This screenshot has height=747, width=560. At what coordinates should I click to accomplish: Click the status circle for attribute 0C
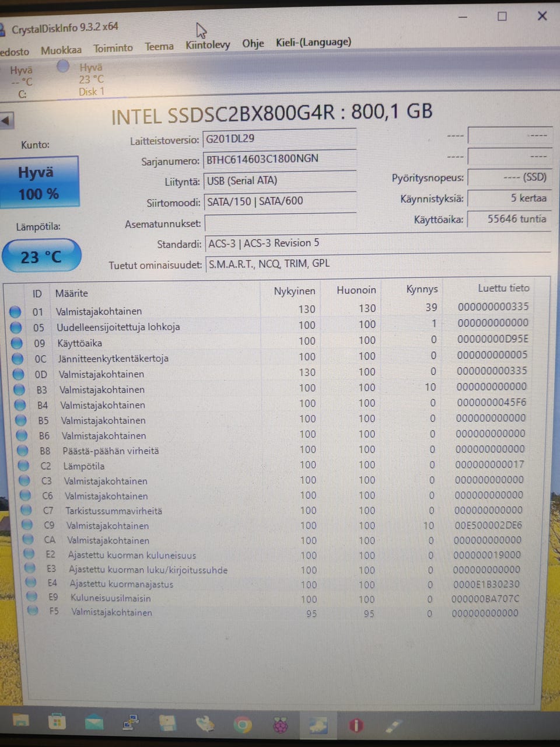tap(17, 358)
